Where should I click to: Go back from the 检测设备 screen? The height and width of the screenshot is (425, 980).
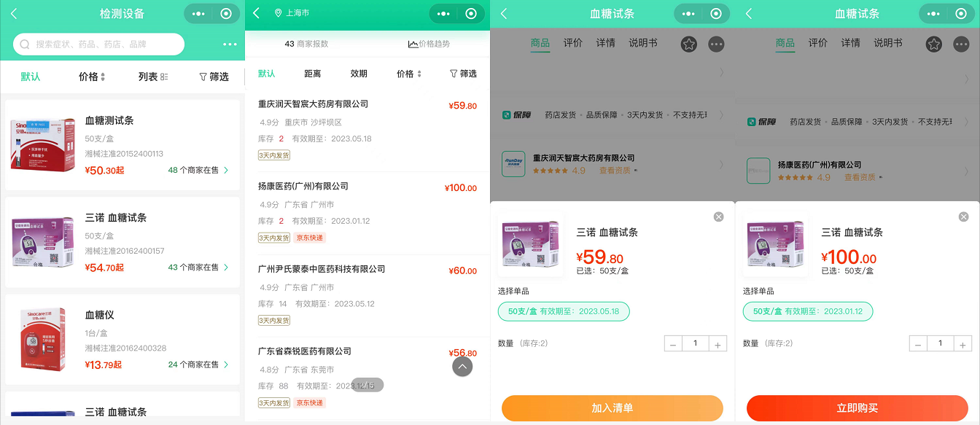(14, 14)
